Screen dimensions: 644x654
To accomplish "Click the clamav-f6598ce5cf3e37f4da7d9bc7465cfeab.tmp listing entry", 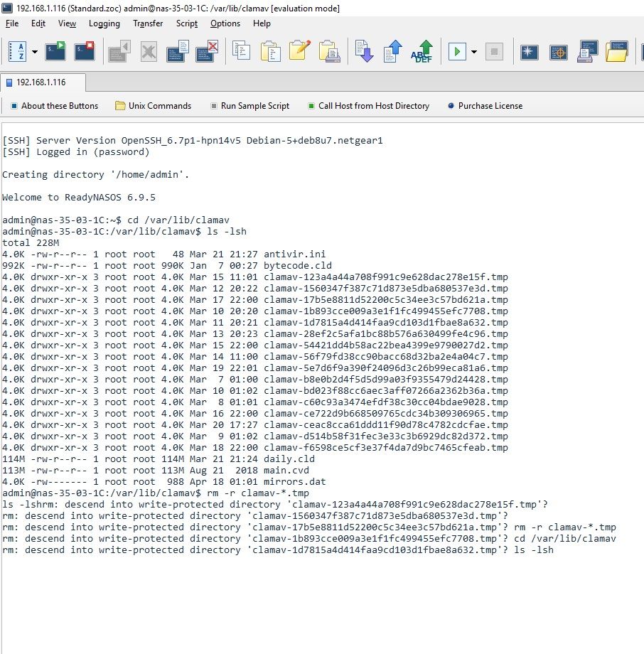I will 386,448.
